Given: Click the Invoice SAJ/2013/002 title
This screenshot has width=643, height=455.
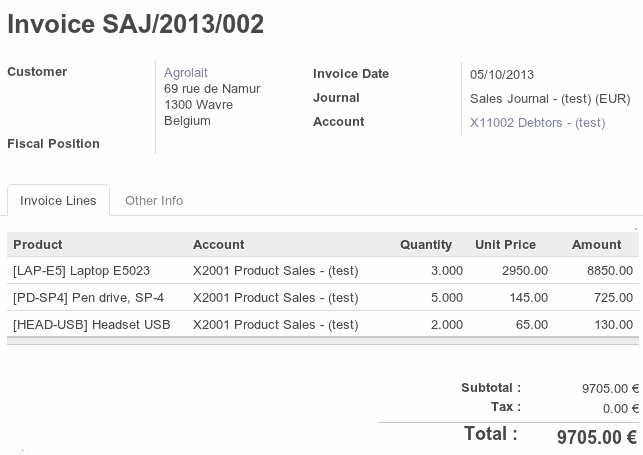Looking at the screenshot, I should [136, 25].
